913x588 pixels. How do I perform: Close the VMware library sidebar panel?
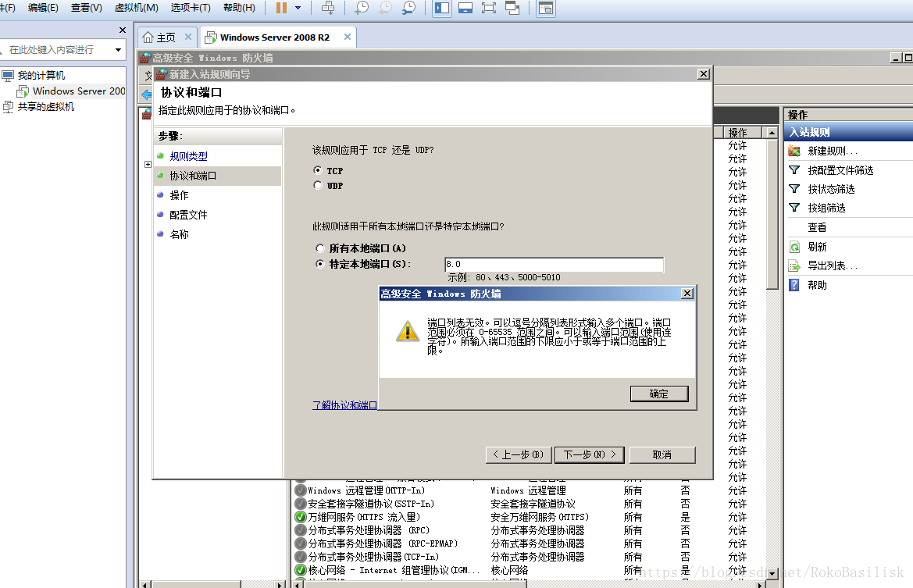click(x=123, y=30)
